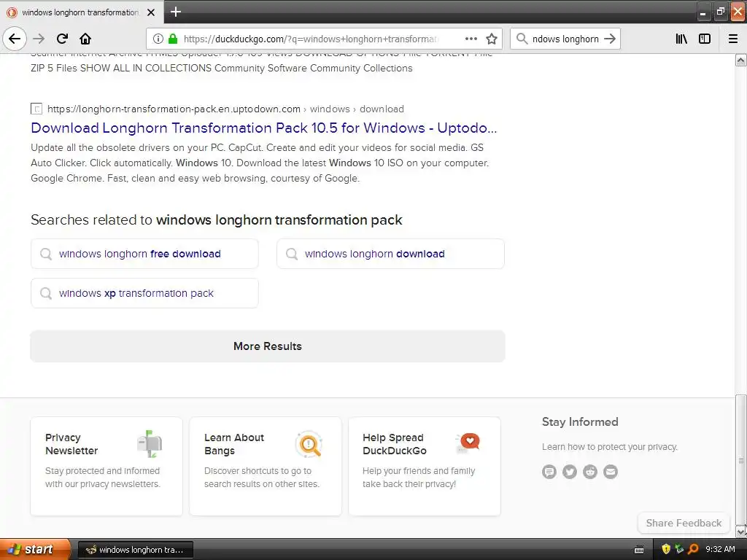
Task: Click the security shield tray icon
Action: click(x=666, y=550)
